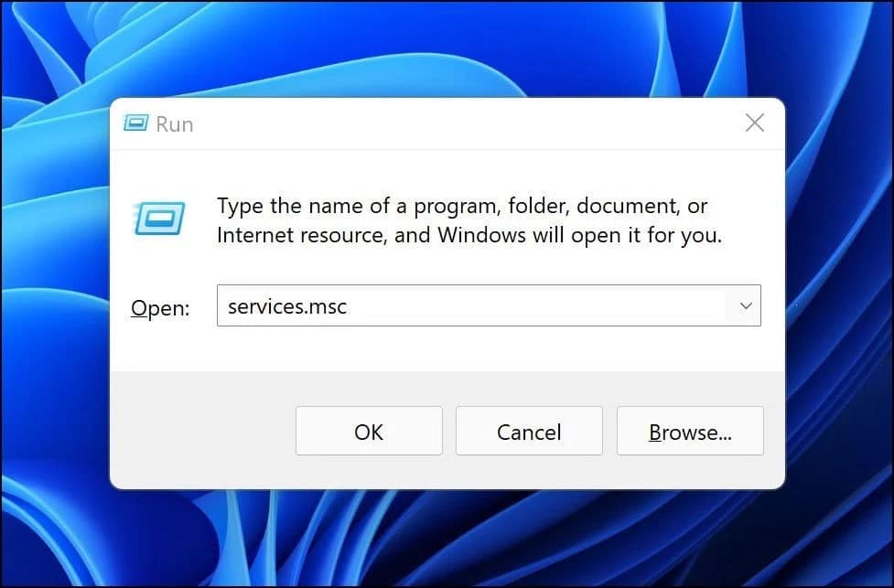894x588 pixels.
Task: Click the blue program icon next to the instructions
Action: click(158, 219)
